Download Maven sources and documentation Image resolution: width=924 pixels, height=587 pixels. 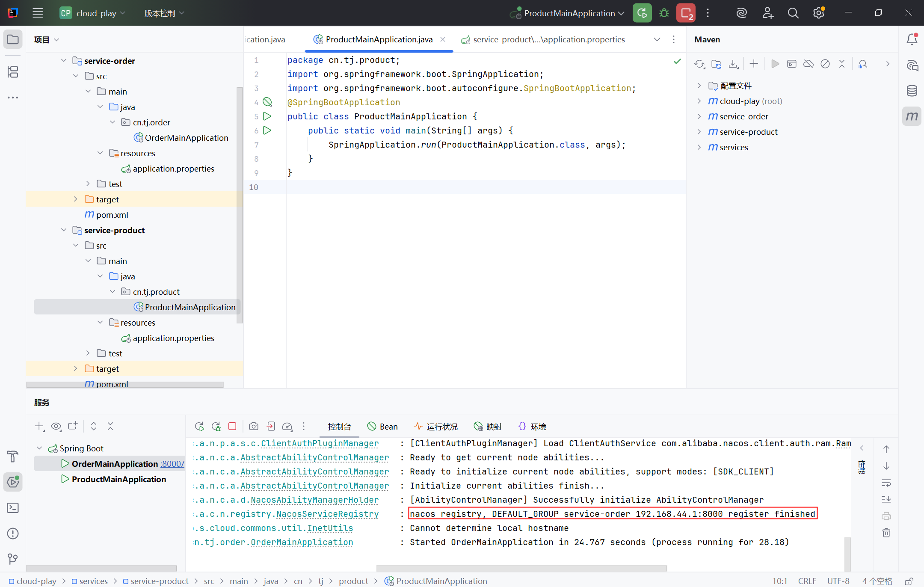734,64
